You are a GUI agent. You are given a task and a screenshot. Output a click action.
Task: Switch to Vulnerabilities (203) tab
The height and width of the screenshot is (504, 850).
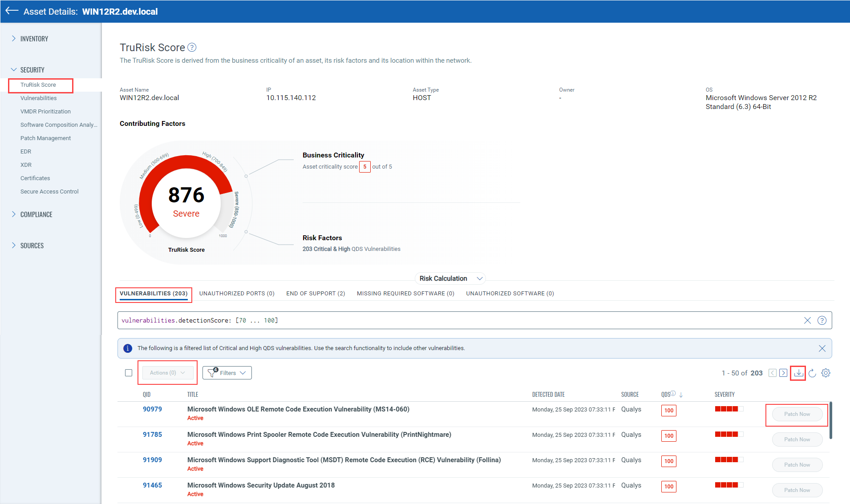pyautogui.click(x=154, y=294)
